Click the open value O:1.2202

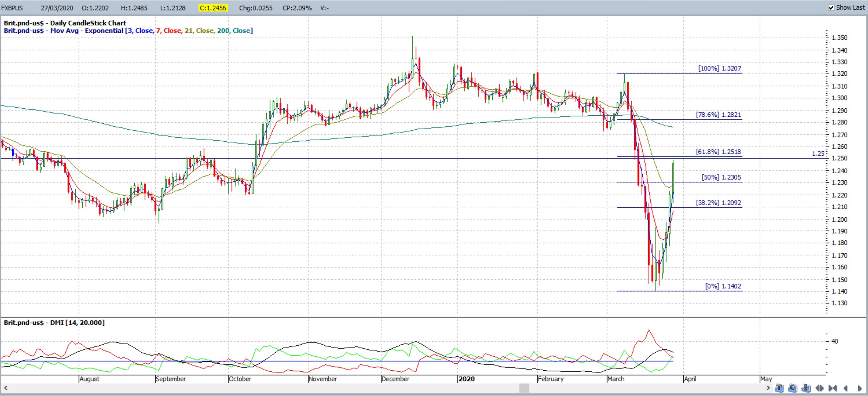95,8
